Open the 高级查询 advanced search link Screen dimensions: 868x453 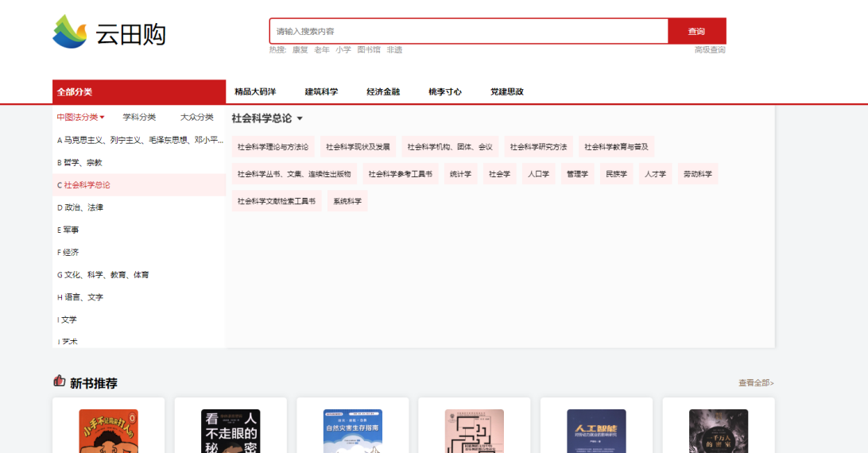pyautogui.click(x=710, y=49)
